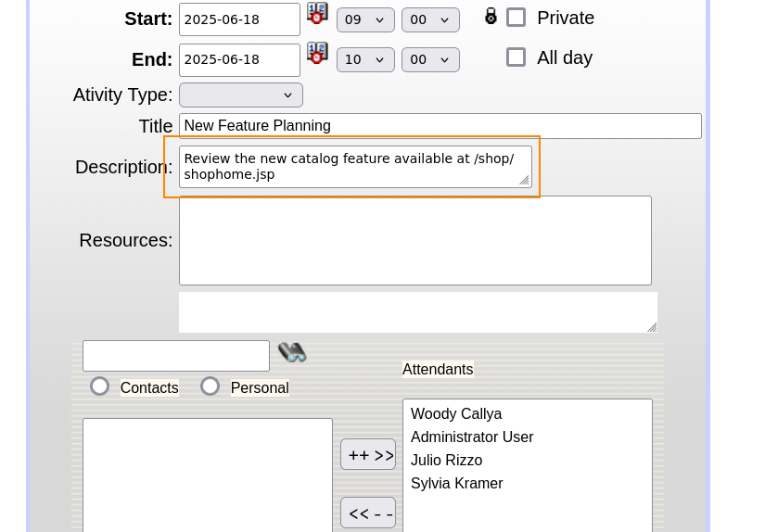Click the << - - remove attendant button

pyautogui.click(x=368, y=513)
